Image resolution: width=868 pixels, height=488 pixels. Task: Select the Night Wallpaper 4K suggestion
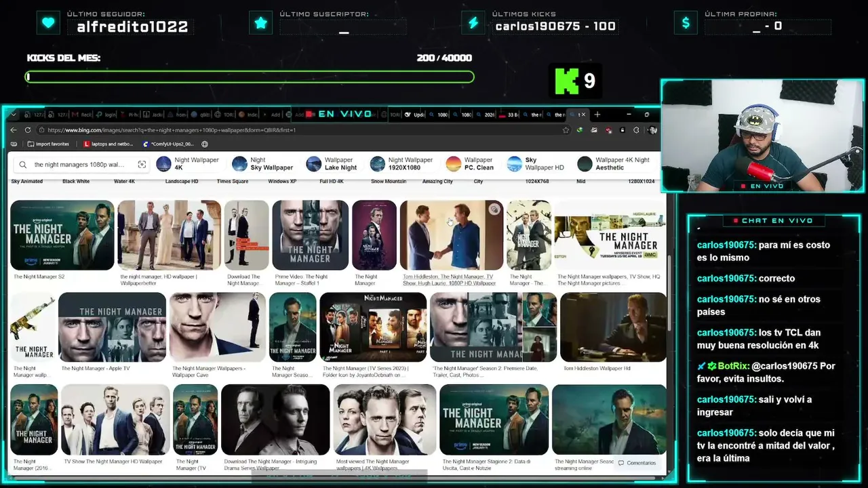pyautogui.click(x=188, y=164)
